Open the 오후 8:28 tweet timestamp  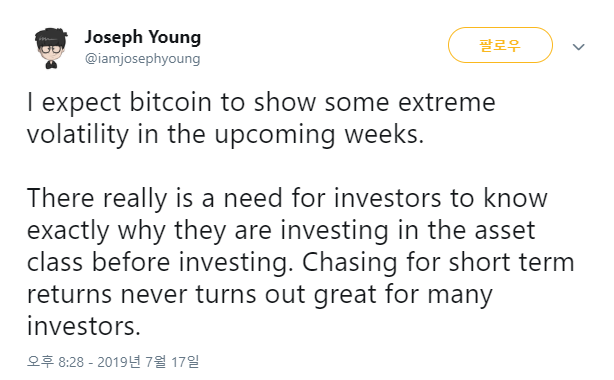55,362
